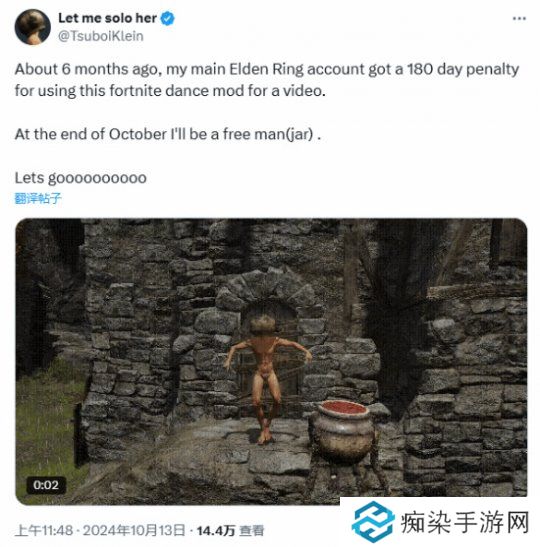Select the display name Let me solo her
This screenshot has height=547, width=540.
pyautogui.click(x=107, y=18)
